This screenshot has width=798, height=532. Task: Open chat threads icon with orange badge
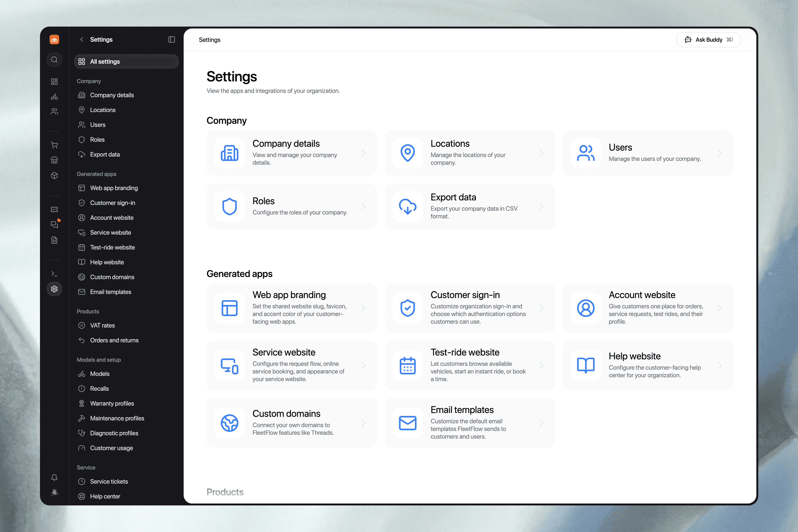pos(54,224)
